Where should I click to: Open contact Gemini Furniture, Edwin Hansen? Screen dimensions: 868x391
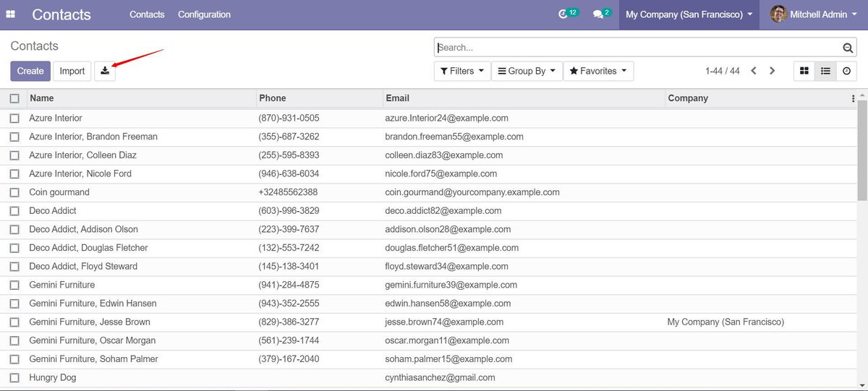(x=93, y=304)
